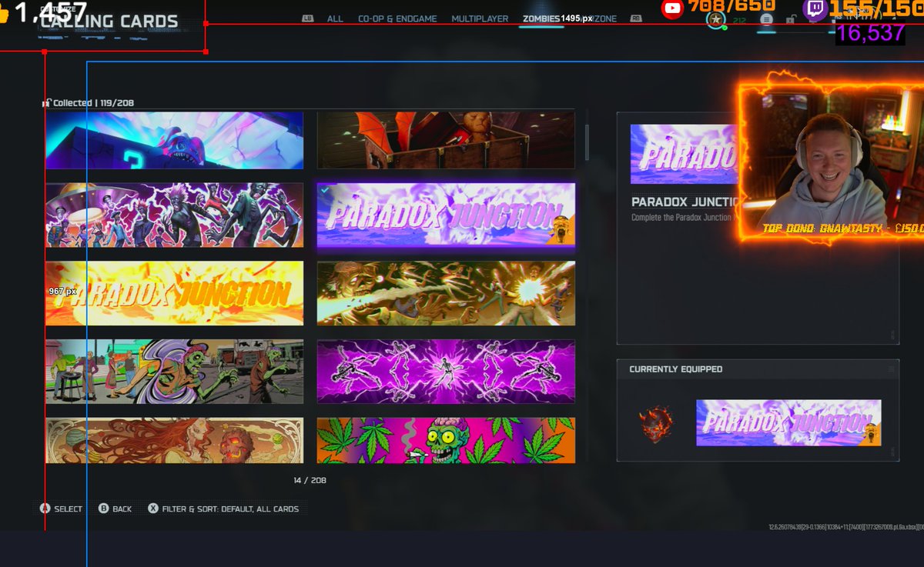The height and width of the screenshot is (567, 924).
Task: Select the red-haired woman calling card
Action: (174, 440)
